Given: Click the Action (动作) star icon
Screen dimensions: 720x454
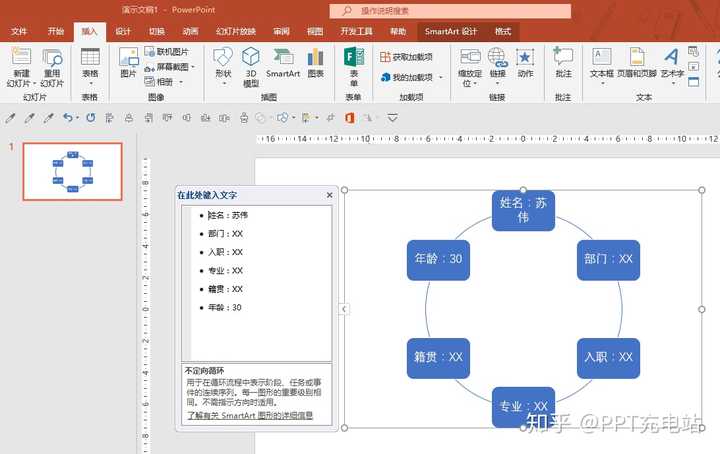Looking at the screenshot, I should (525, 57).
